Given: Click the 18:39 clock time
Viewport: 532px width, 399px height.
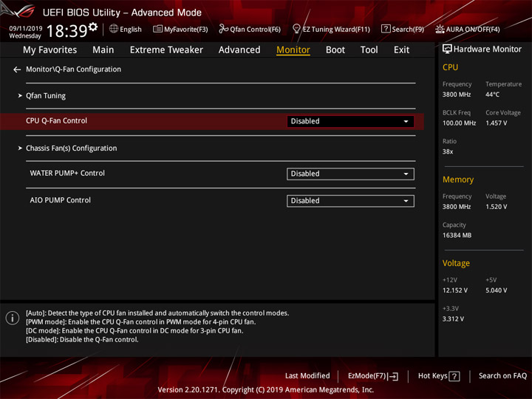Looking at the screenshot, I should click(x=67, y=31).
